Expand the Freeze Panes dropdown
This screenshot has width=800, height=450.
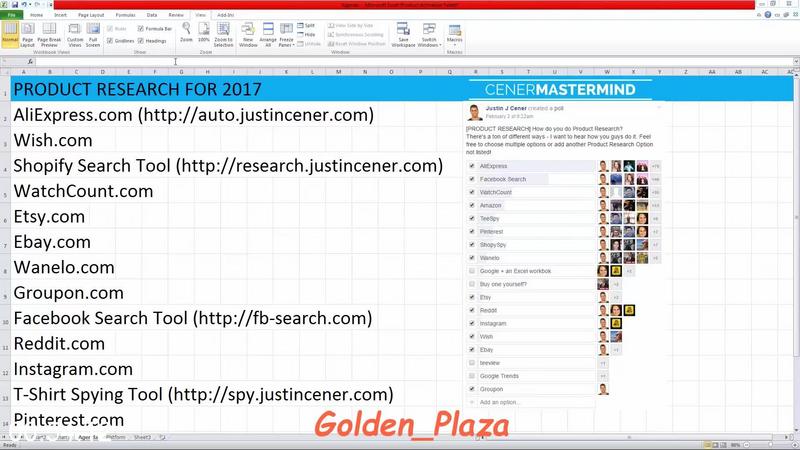tap(286, 34)
